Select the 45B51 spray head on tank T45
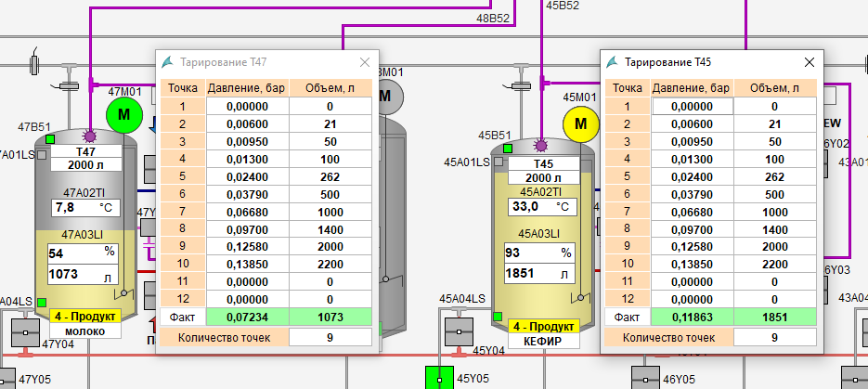 tap(539, 144)
